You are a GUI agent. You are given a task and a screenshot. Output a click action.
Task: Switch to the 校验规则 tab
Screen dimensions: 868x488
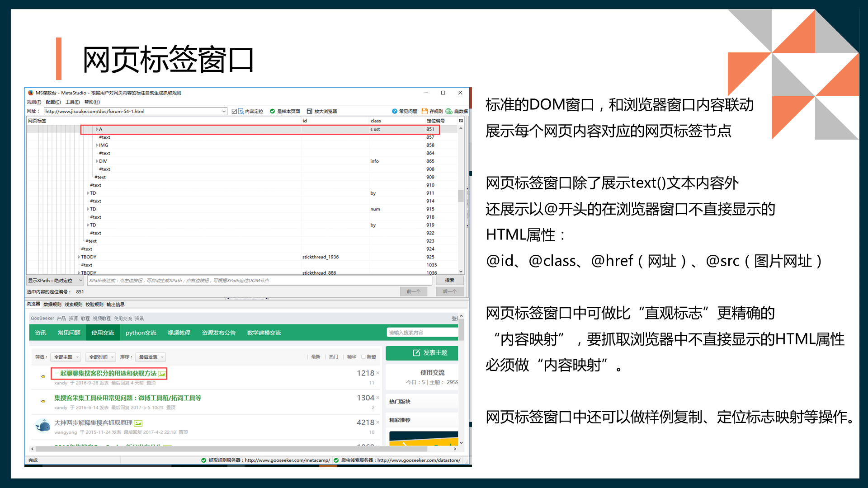pyautogui.click(x=94, y=305)
